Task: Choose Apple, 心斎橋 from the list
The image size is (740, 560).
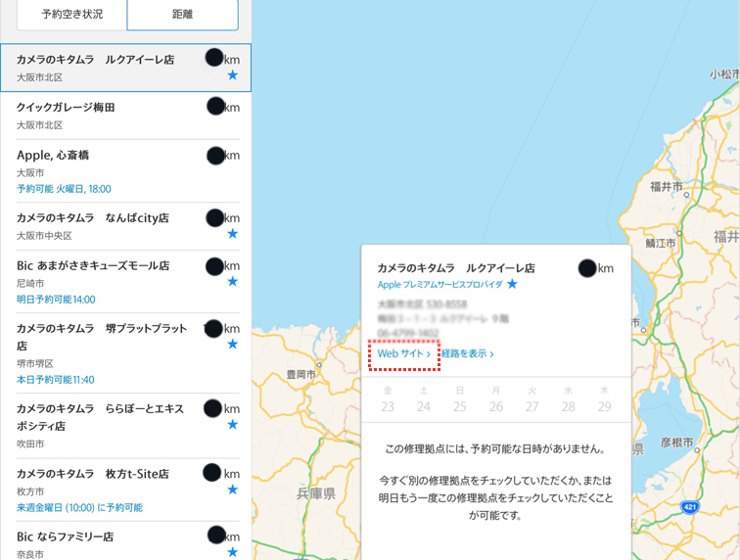Action: pos(128,171)
